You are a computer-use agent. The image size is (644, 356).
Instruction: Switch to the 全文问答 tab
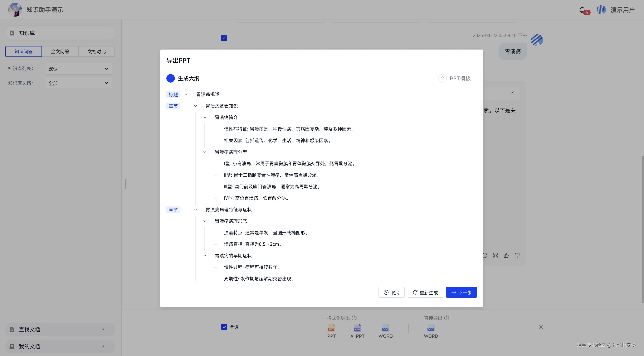(60, 51)
